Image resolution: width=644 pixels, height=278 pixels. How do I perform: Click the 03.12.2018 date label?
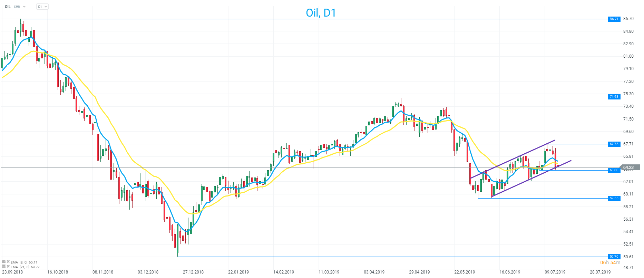click(x=148, y=272)
